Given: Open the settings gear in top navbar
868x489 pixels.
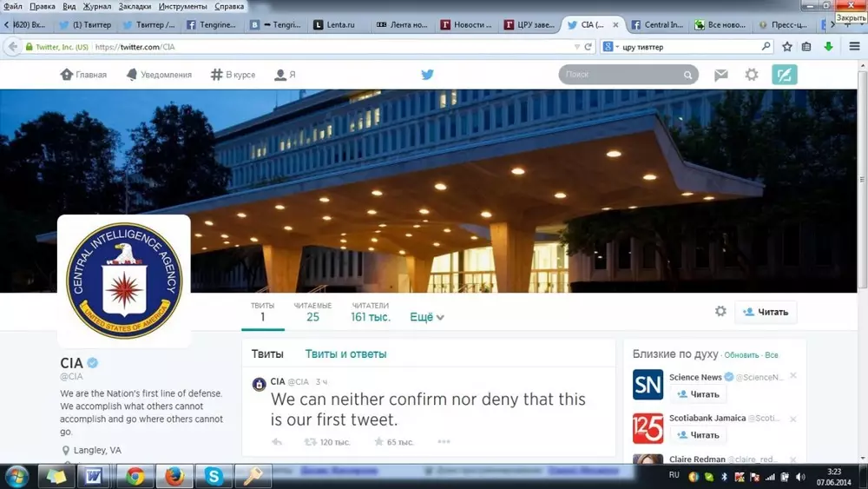Looking at the screenshot, I should point(752,75).
